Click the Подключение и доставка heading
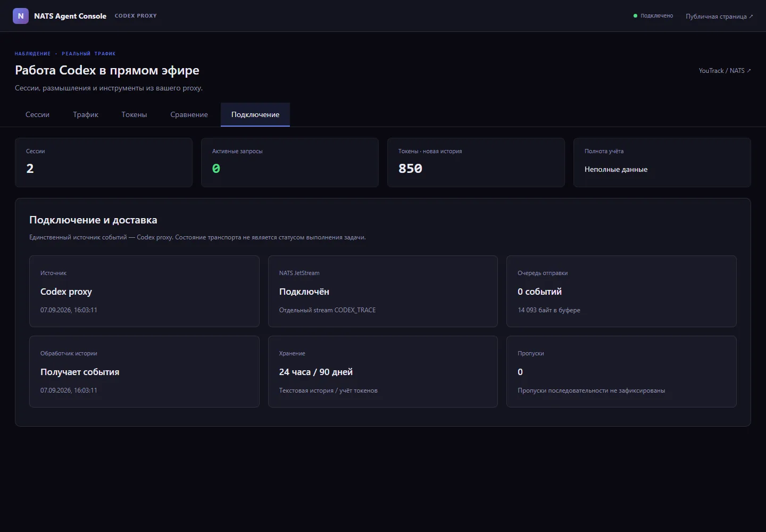Screen dimensions: 766x532 coord(93,220)
